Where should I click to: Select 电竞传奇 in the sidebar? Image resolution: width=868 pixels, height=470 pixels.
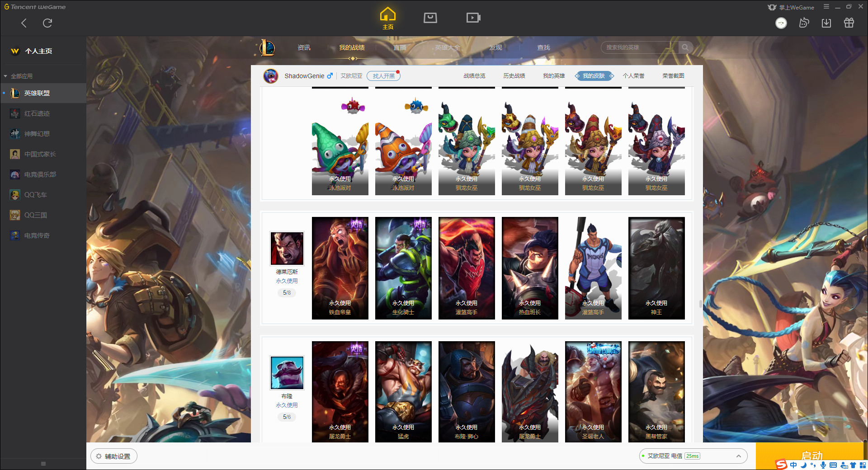pos(43,235)
